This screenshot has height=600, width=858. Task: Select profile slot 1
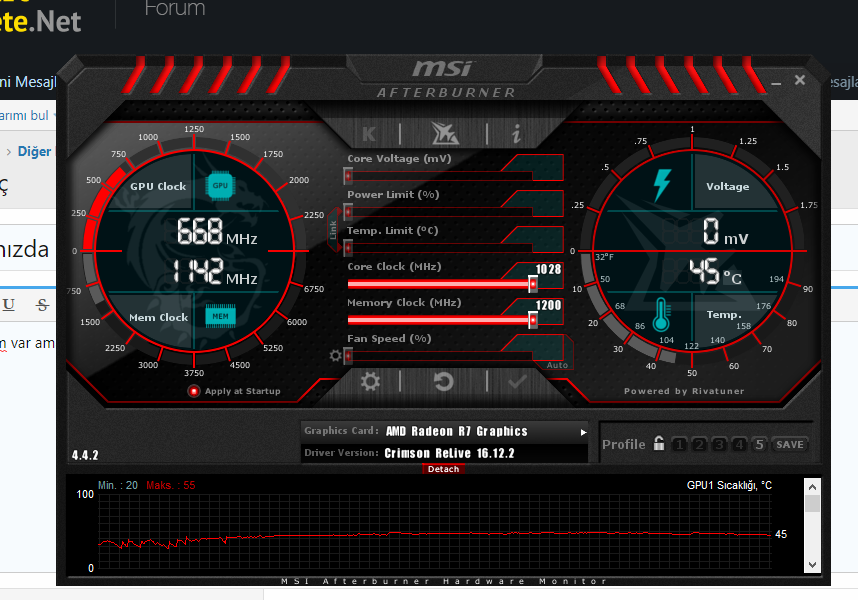[x=679, y=444]
